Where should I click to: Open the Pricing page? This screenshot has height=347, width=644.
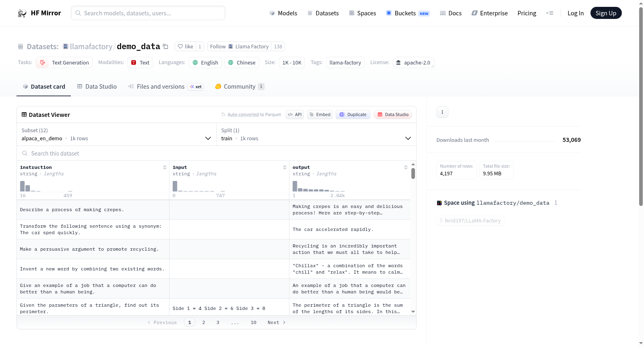pyautogui.click(x=527, y=13)
